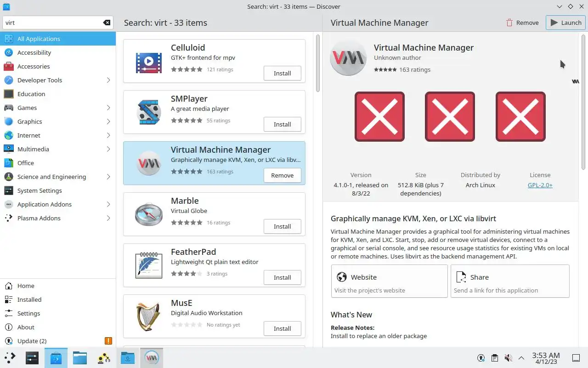The image size is (588, 368).
Task: Click the details pane scrollbar
Action: coord(583,101)
